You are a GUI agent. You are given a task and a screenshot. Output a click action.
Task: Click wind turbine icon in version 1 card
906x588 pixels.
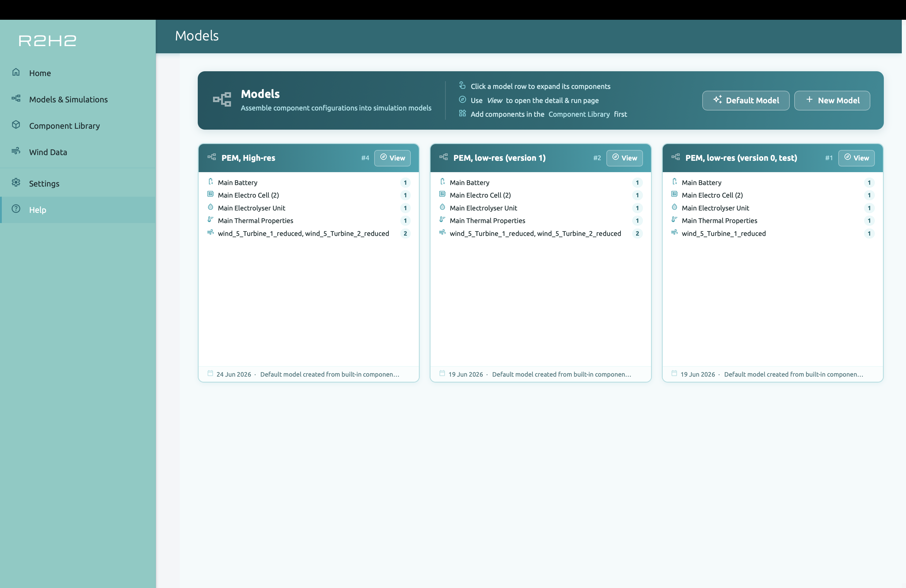click(x=442, y=232)
